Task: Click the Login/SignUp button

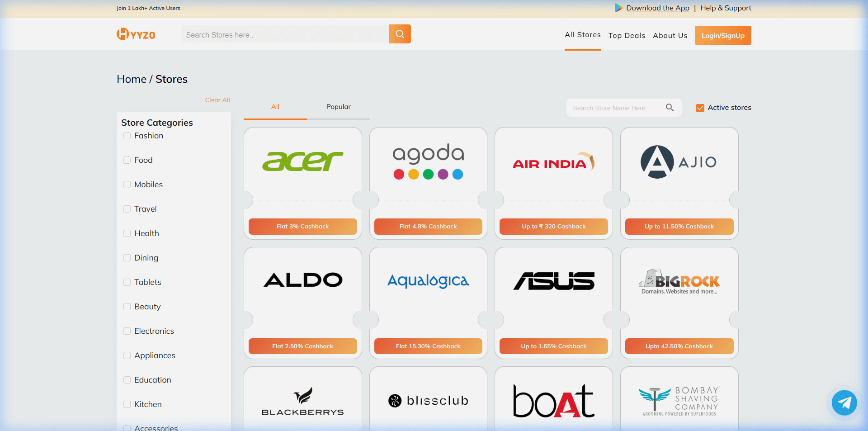Action: pos(722,35)
